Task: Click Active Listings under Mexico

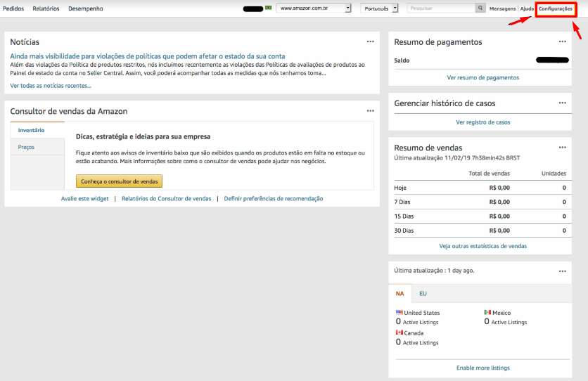Action: (x=509, y=322)
